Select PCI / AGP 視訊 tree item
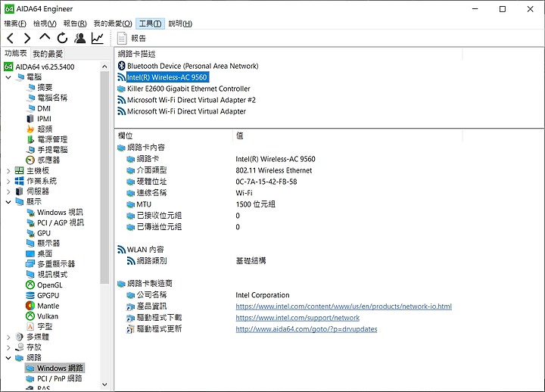545x392 pixels. pos(61,222)
